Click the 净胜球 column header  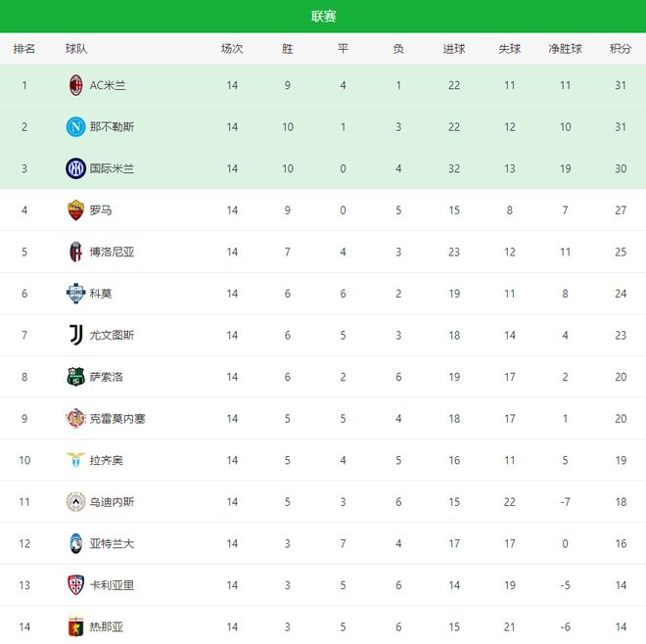565,49
